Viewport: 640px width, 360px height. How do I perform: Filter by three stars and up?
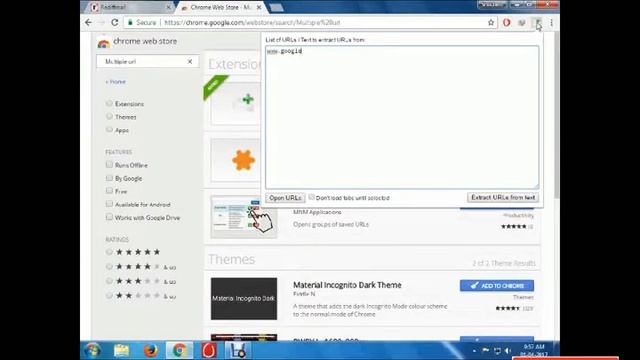pos(109,281)
